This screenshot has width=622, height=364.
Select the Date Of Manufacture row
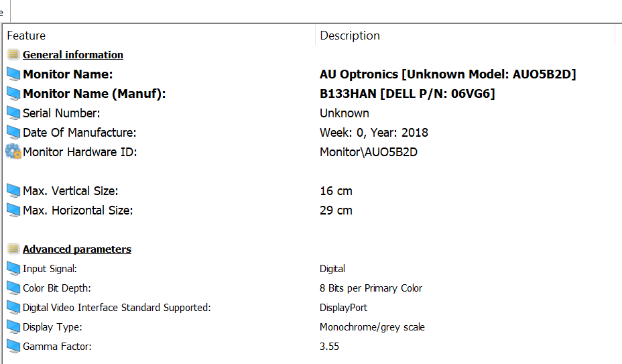[x=79, y=133]
